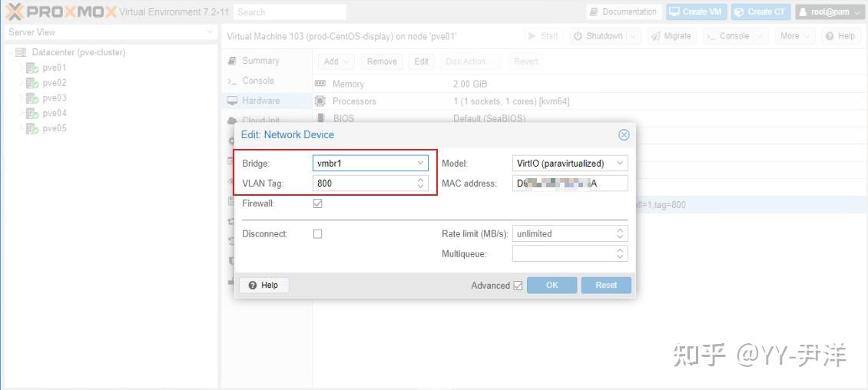
Task: Adjust Rate limit spinner arrows
Action: 621,234
